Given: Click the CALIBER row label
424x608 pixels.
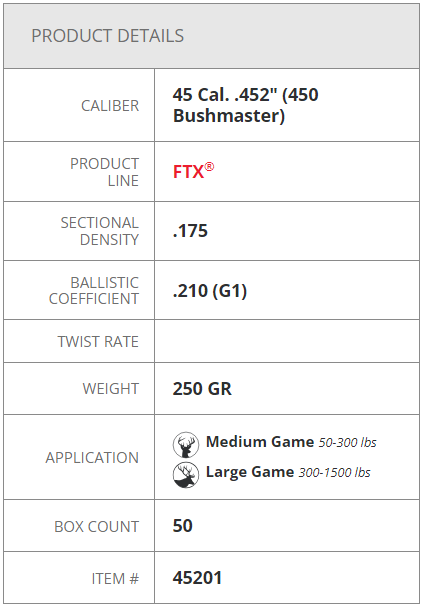Looking at the screenshot, I should [x=110, y=106].
